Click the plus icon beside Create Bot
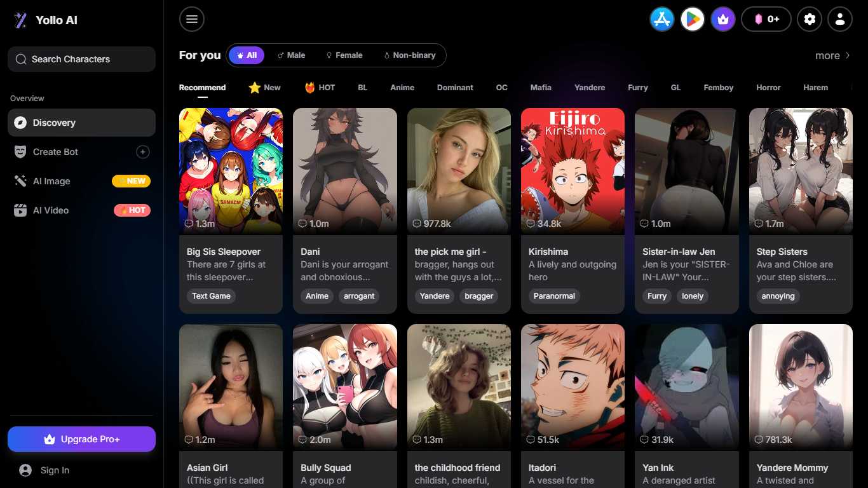This screenshot has width=868, height=488. click(x=143, y=152)
